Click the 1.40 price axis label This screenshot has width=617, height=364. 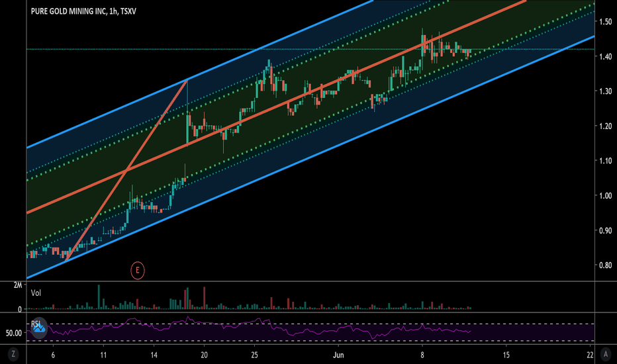605,57
